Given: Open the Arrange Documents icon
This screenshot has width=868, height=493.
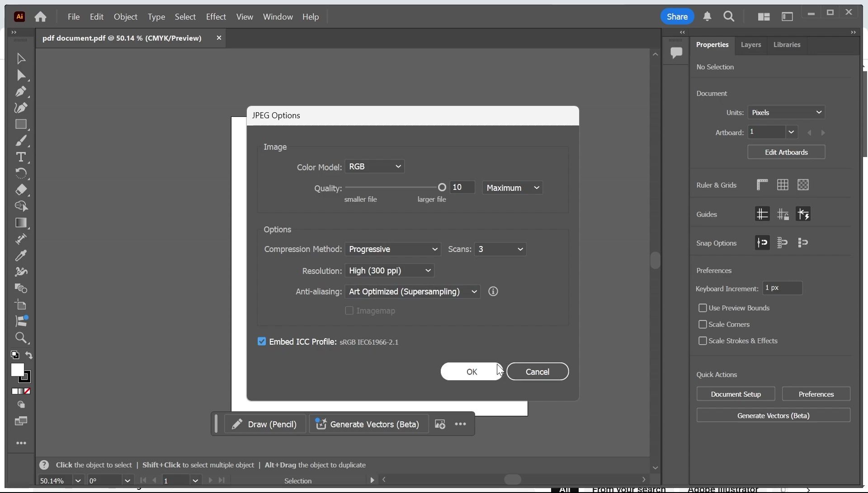Looking at the screenshot, I should 764,17.
